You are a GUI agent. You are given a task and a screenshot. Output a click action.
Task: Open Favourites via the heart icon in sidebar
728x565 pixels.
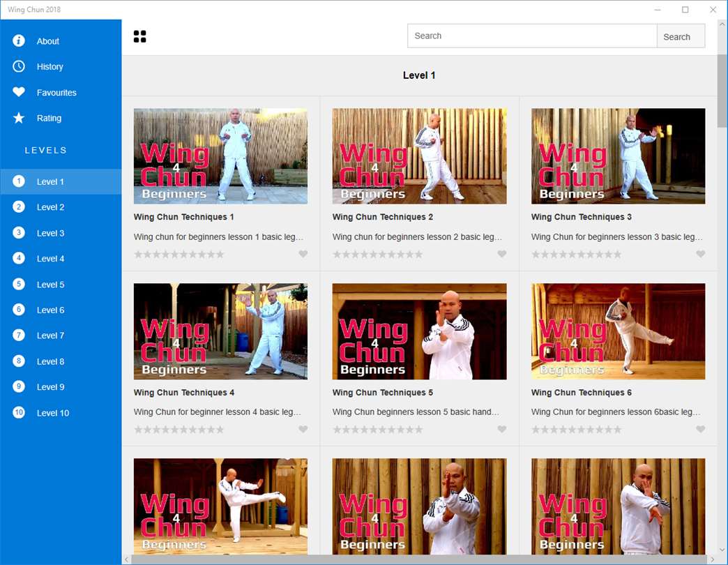[19, 92]
